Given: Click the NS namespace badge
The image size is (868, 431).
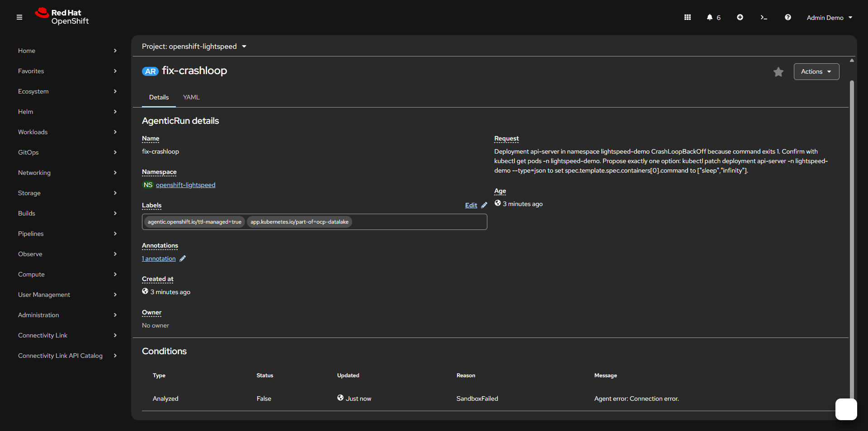Looking at the screenshot, I should [148, 185].
